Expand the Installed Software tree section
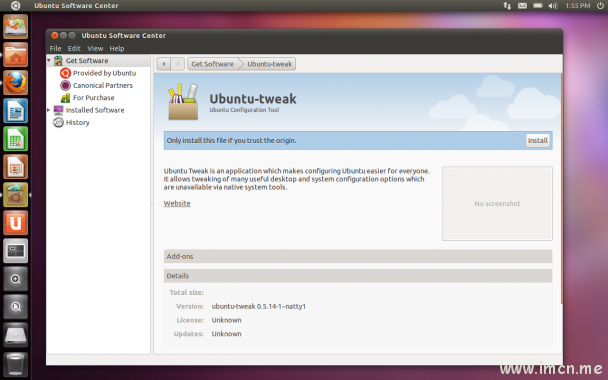 (49, 110)
